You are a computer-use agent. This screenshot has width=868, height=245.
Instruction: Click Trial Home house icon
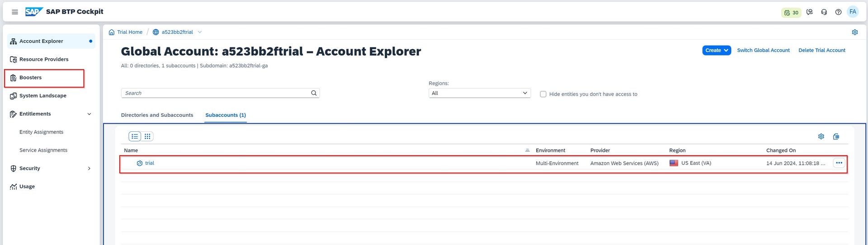pyautogui.click(x=112, y=32)
